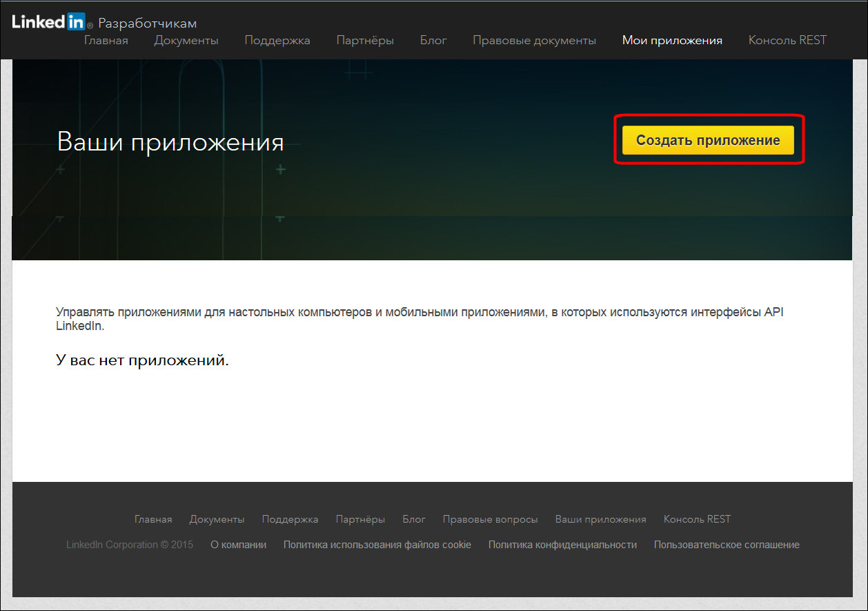Open Ваши приложения link in footer

tap(600, 519)
